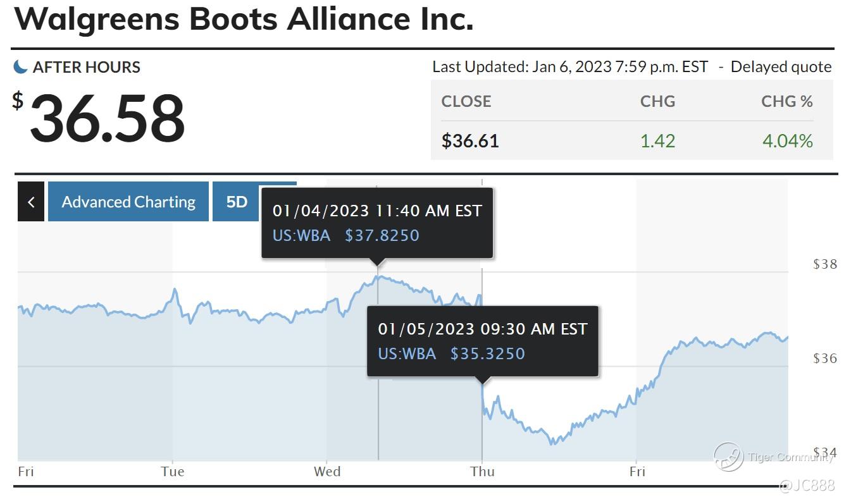
Task: Click the Walgreens Boots Alliance Inc. title
Action: 244,19
